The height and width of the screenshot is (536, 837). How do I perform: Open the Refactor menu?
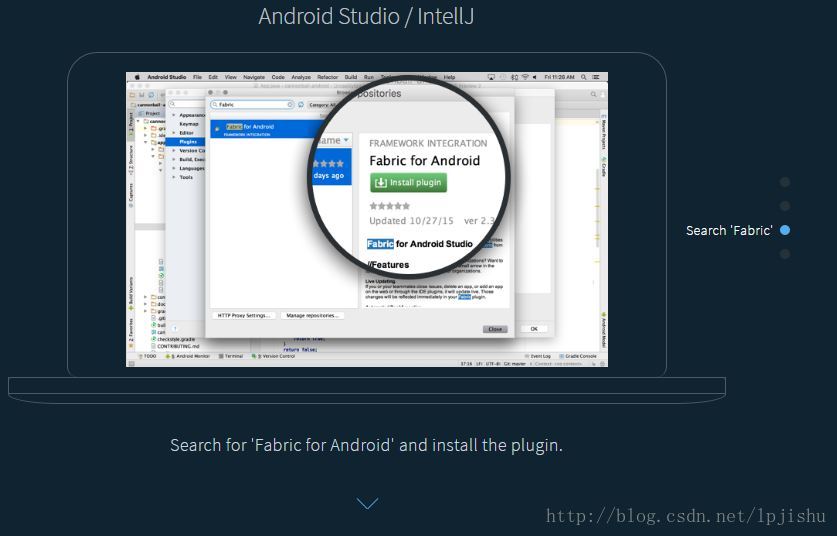point(328,77)
